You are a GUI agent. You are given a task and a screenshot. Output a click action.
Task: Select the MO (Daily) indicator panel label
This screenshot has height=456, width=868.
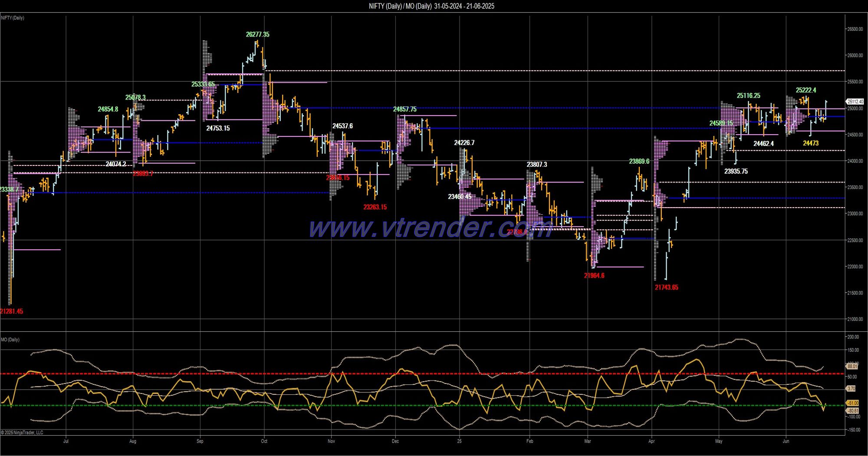click(10, 340)
